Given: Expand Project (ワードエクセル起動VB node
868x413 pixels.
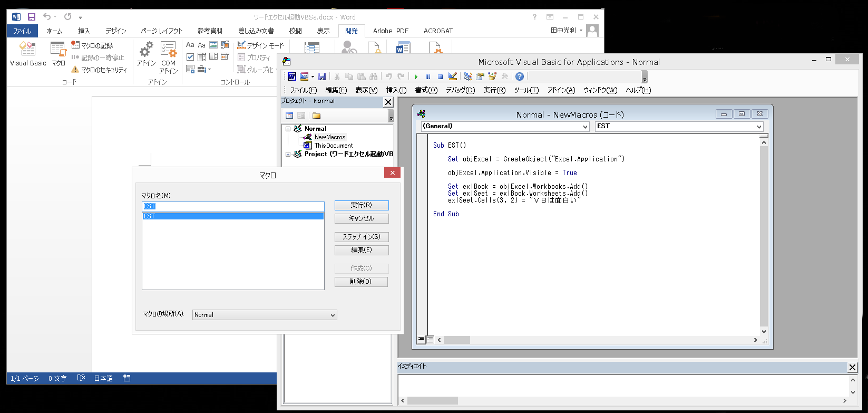Looking at the screenshot, I should tap(288, 154).
